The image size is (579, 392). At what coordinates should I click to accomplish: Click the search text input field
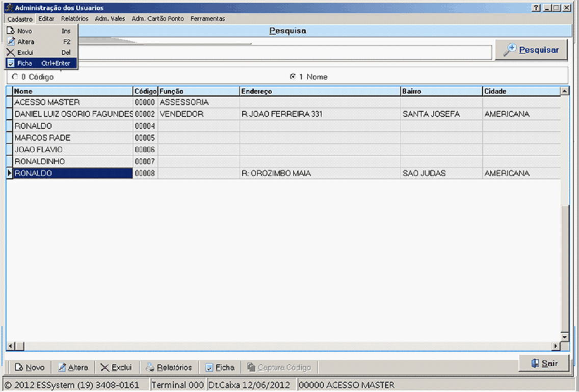click(285, 52)
